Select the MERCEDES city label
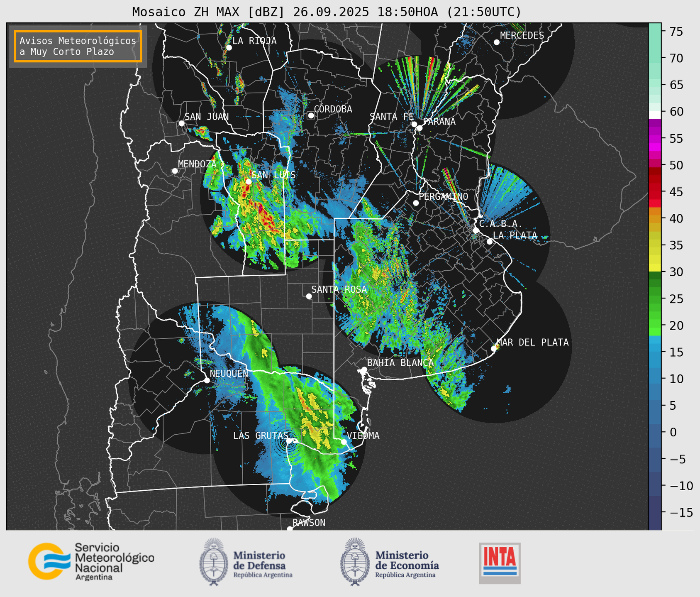 (522, 36)
